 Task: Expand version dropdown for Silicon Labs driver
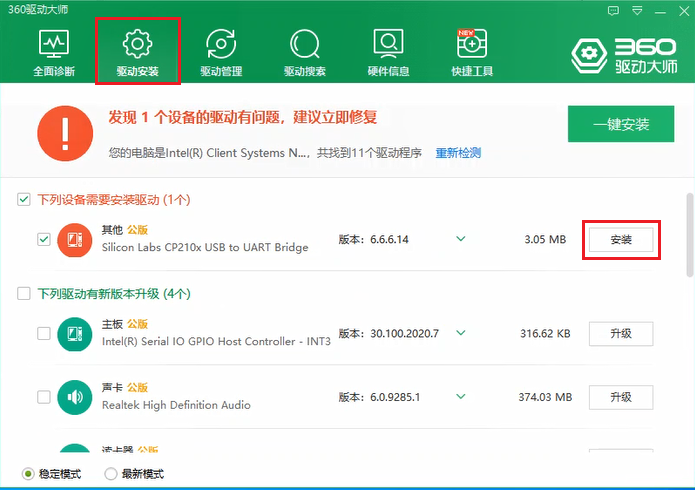click(x=461, y=239)
